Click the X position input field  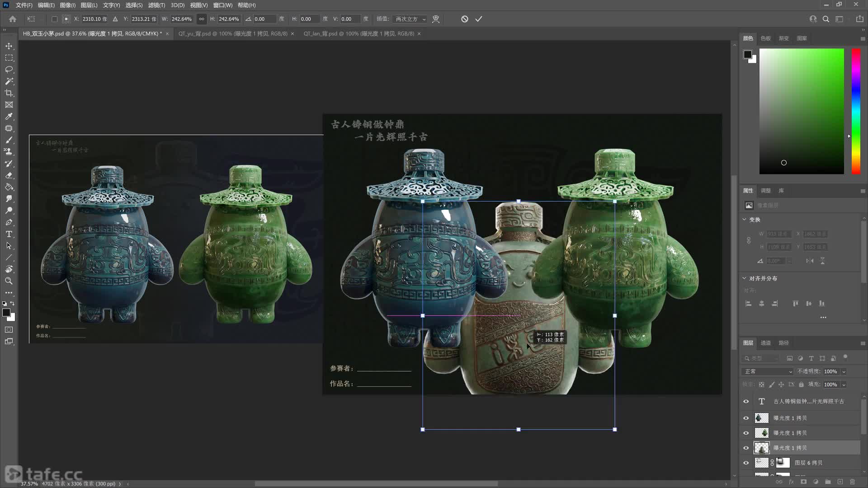click(x=94, y=19)
